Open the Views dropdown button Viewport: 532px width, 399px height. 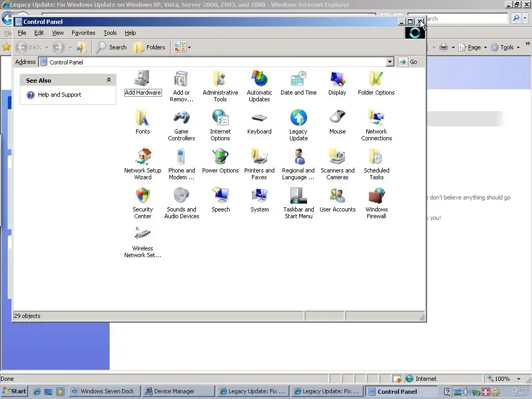(182, 47)
